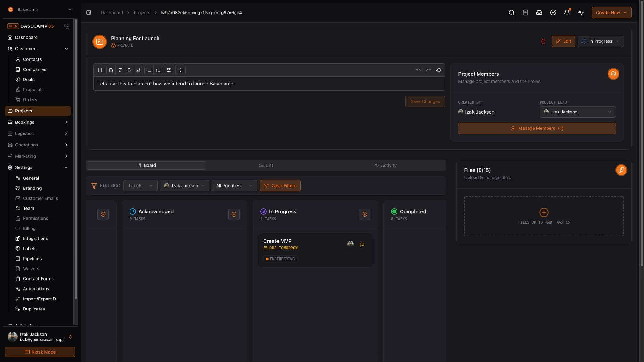Insert a numbered list
This screenshot has height=362, width=644.
point(158,70)
